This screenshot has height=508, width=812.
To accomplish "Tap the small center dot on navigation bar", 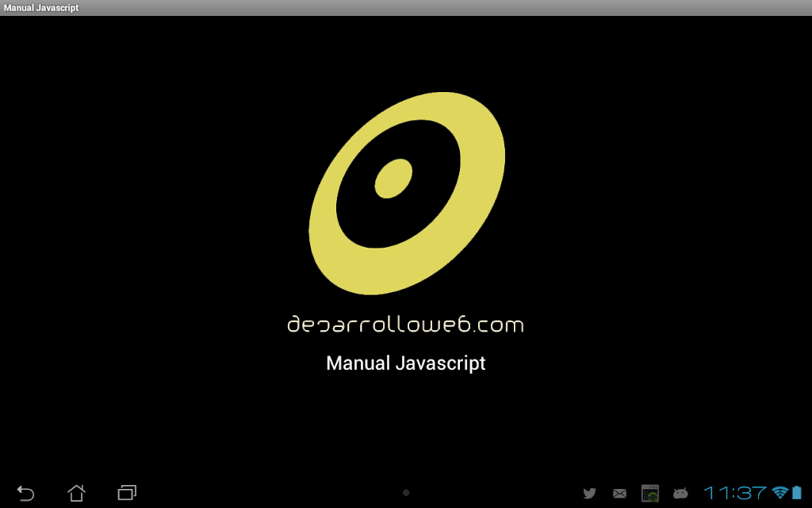I will click(406, 493).
